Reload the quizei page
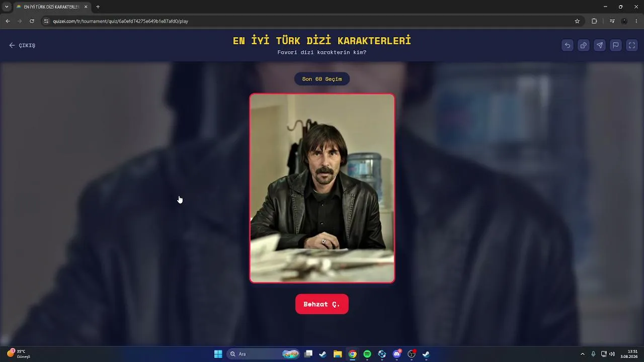Screen dimensions: 644x362 tap(32, 21)
